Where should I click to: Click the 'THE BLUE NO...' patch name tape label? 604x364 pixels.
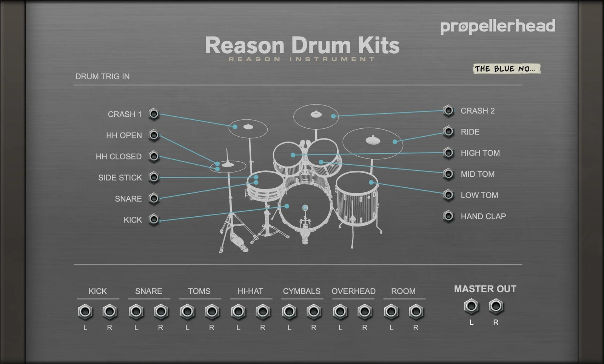pos(507,69)
